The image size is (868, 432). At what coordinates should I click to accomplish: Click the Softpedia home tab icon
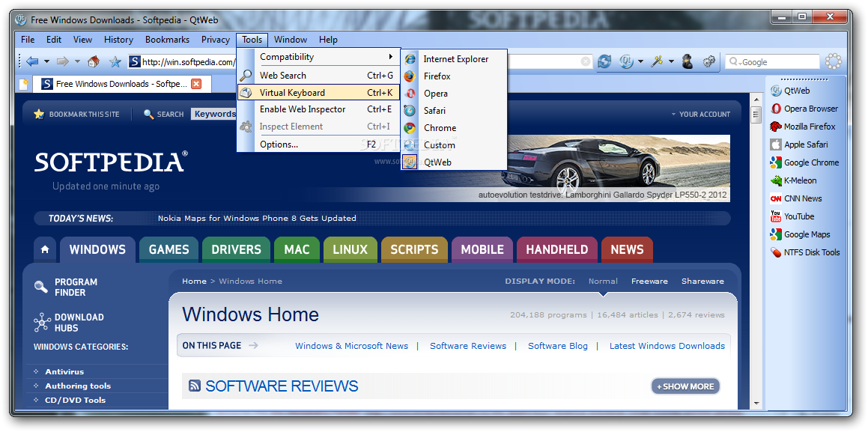[x=45, y=249]
